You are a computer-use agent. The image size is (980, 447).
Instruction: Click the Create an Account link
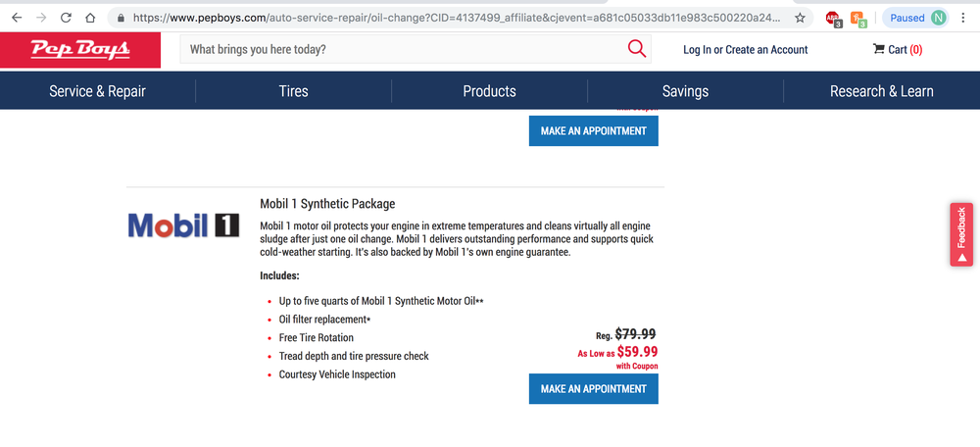[766, 50]
